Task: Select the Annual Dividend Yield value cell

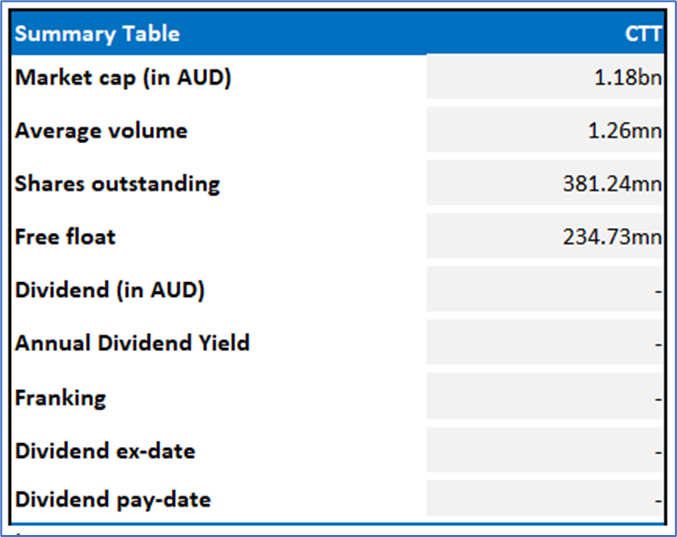Action: [545, 342]
